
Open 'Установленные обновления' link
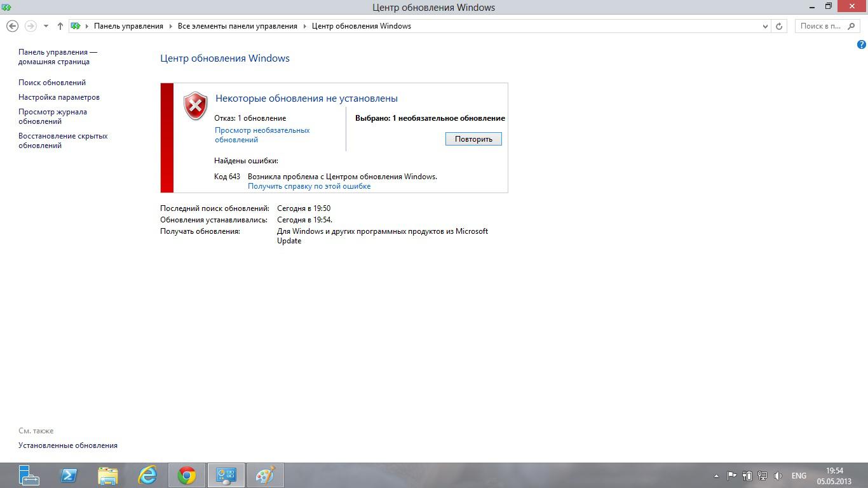[68, 445]
